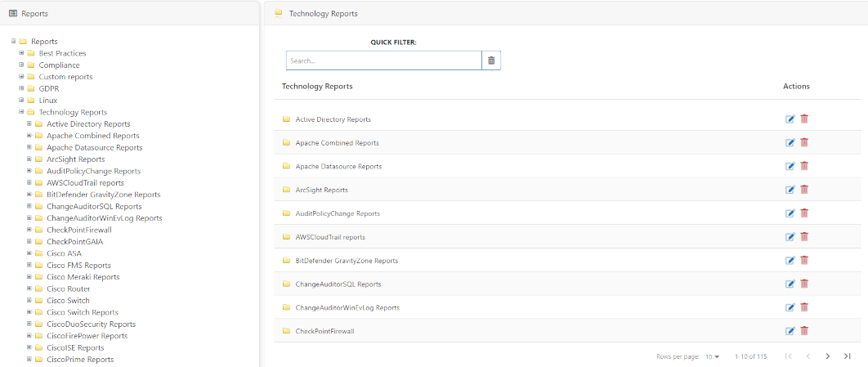Expand the Cisco ASA tree node
Screen dimensions: 868x367
[x=29, y=253]
